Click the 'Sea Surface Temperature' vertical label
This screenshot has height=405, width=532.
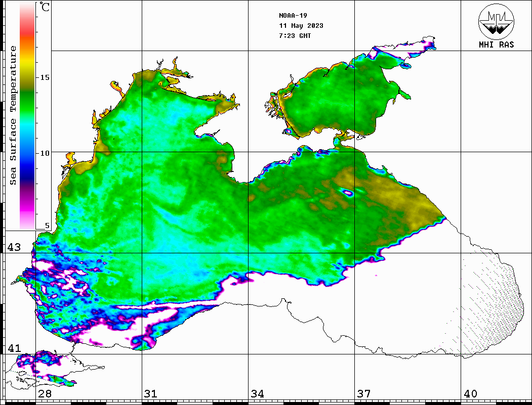[x=13, y=115]
